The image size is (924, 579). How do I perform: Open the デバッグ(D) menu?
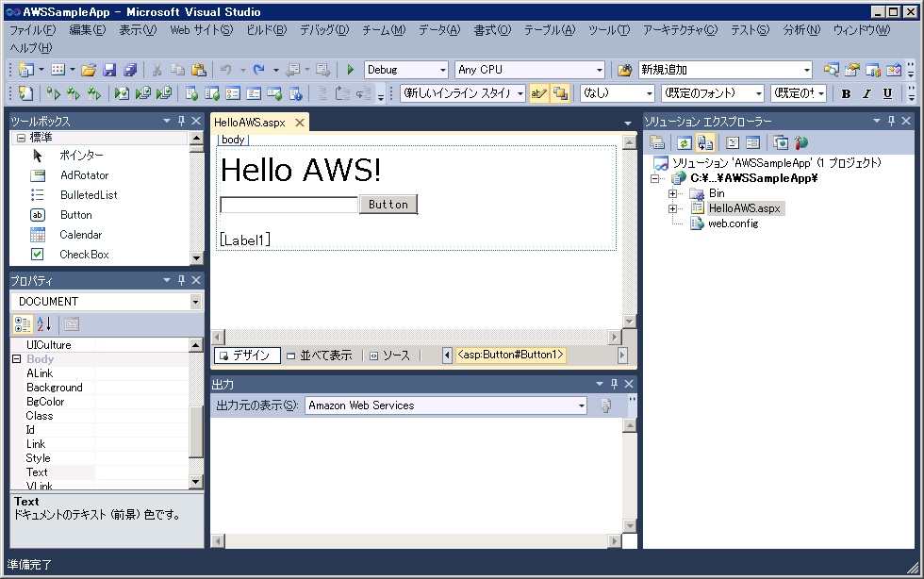coord(324,30)
